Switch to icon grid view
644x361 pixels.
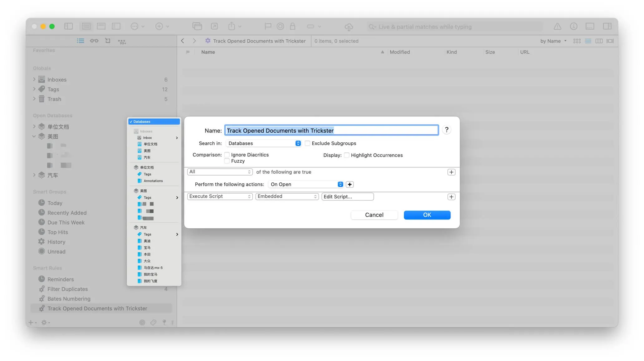(577, 41)
